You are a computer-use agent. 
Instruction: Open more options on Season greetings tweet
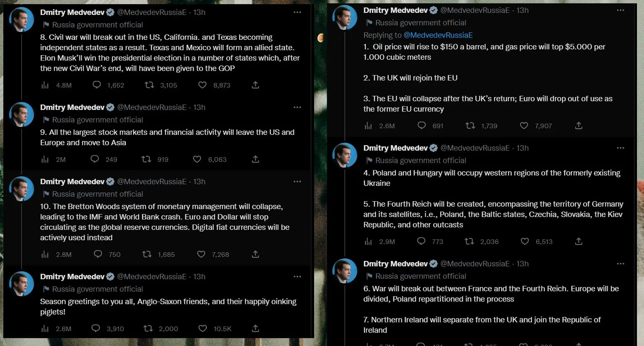coord(297,277)
